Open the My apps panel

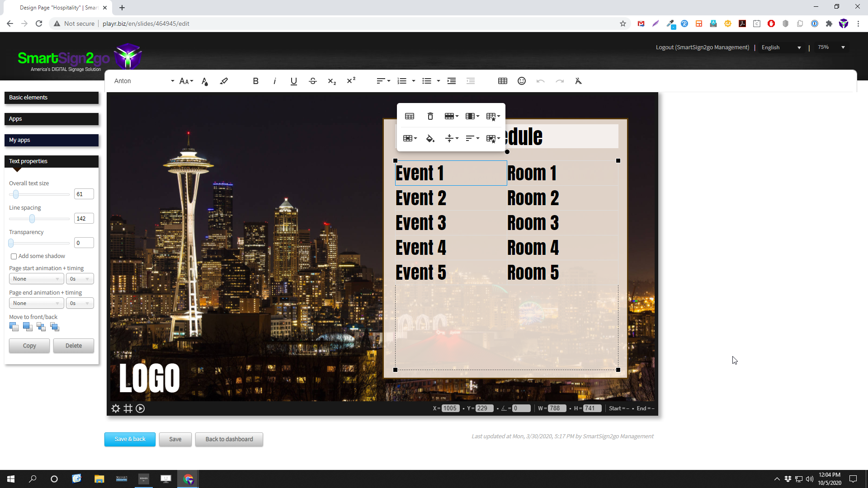pos(52,140)
